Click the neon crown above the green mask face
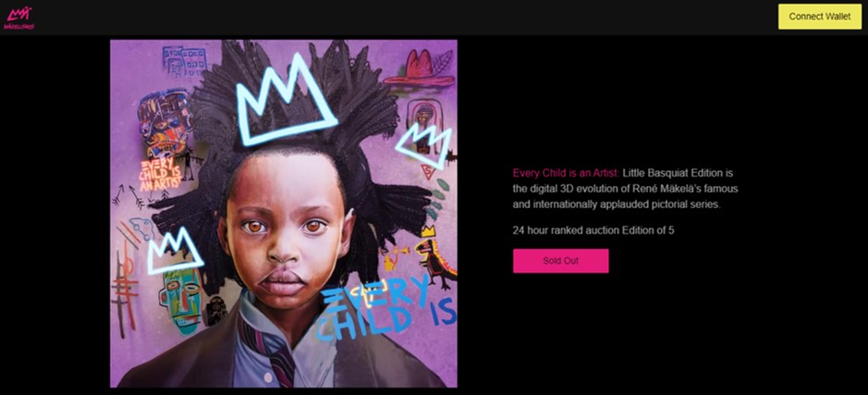 (x=174, y=252)
